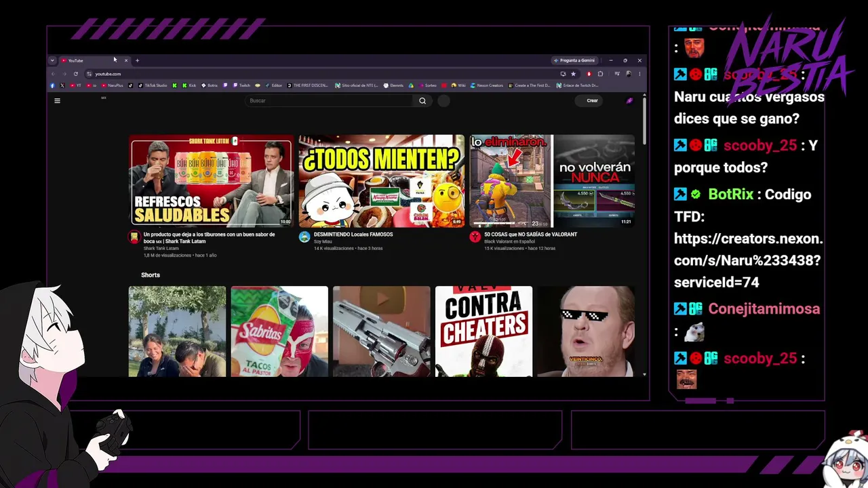Go back with the browser back arrow

click(53, 74)
